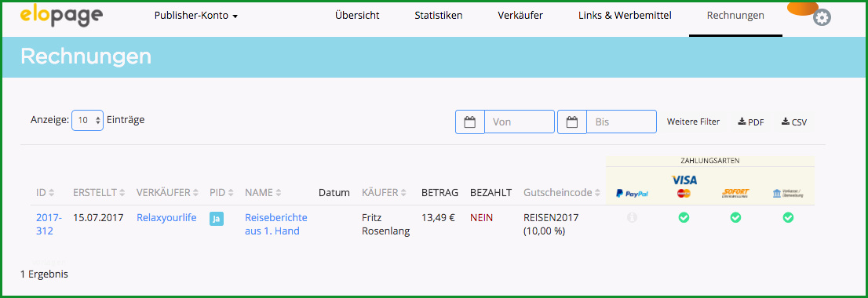This screenshot has width=868, height=298.
Task: Sort the table by ID column
Action: pos(46,193)
